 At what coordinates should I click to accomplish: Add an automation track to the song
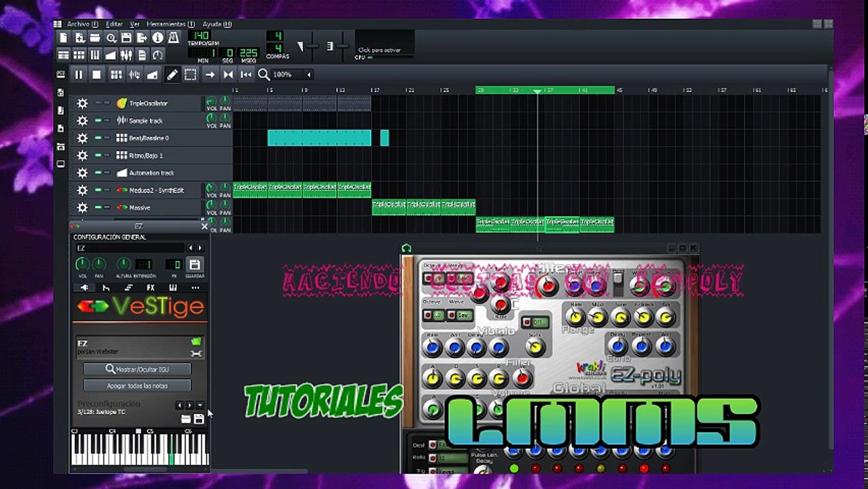coord(152,75)
